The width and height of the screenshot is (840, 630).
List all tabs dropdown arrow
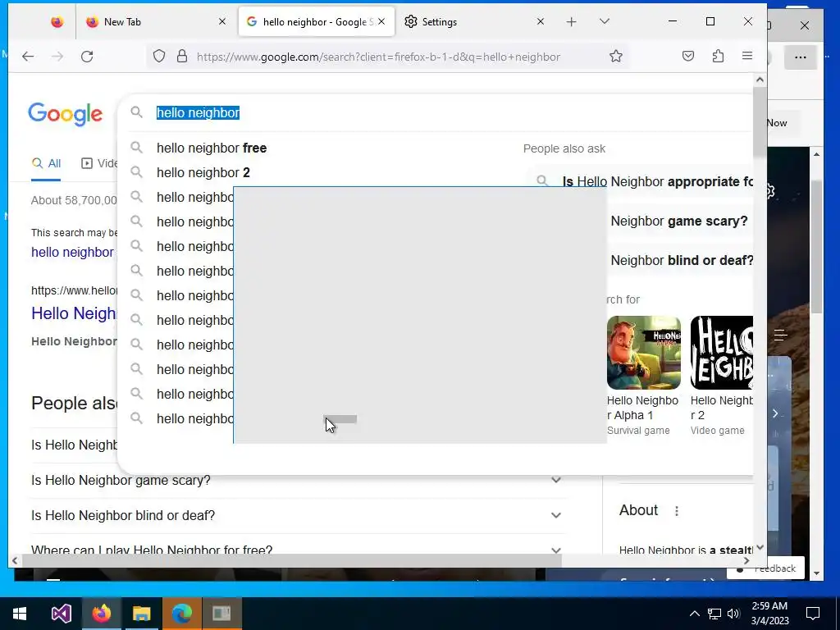tap(605, 21)
